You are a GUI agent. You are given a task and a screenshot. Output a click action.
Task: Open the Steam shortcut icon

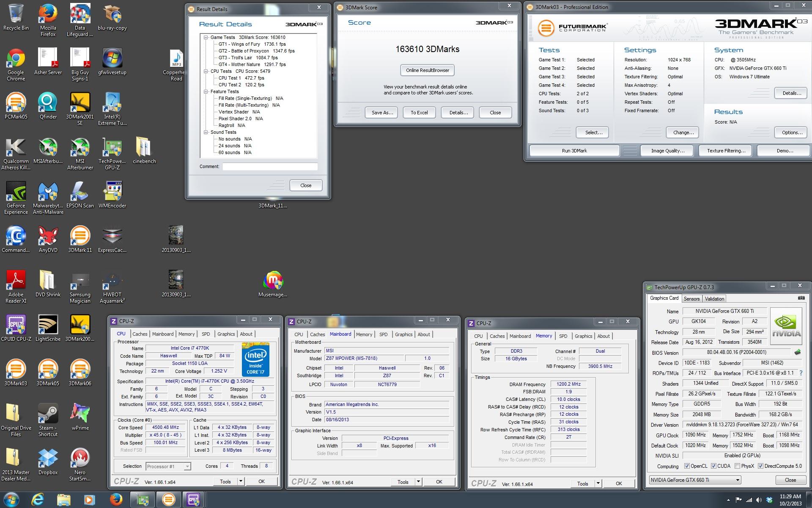tap(48, 420)
